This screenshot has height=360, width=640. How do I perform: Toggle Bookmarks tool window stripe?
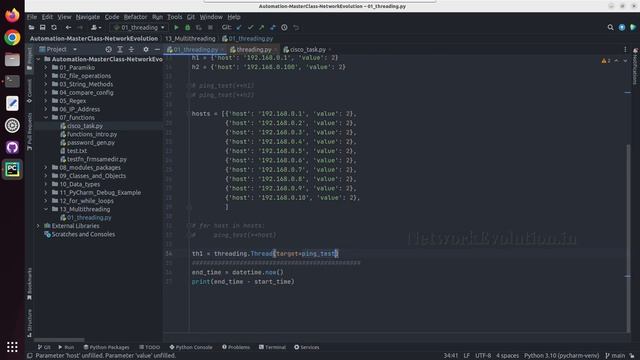click(x=29, y=284)
